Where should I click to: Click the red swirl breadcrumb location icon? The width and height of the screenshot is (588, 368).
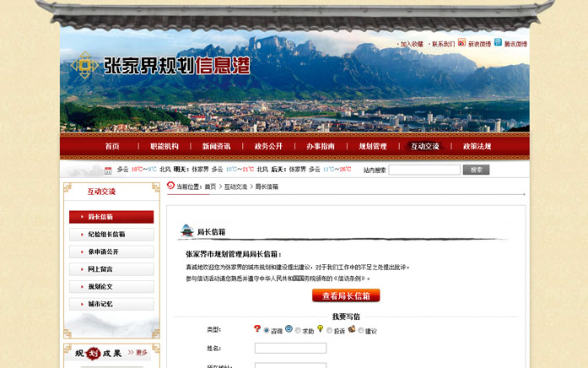tap(170, 186)
